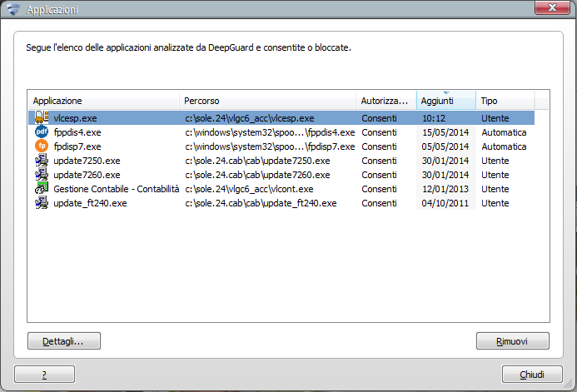Click the fppdis4.exe pdf icon

tap(41, 132)
